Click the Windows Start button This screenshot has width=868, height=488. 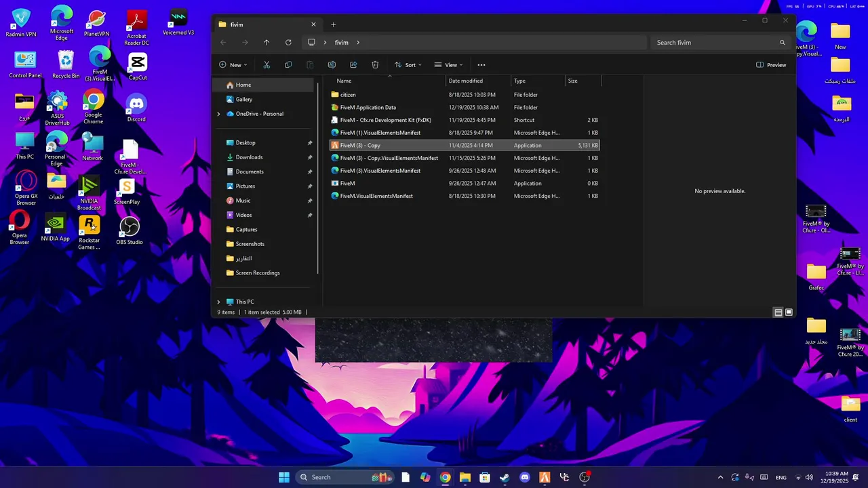(x=284, y=477)
